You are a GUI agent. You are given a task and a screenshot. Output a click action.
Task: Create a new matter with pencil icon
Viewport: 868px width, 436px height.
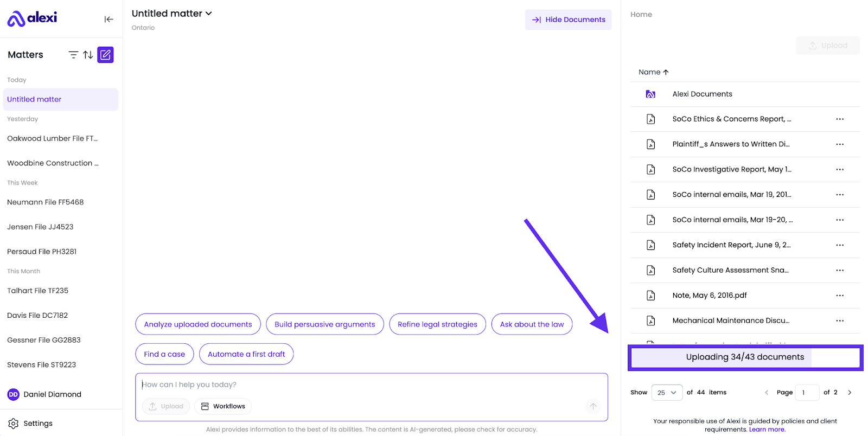click(x=105, y=55)
